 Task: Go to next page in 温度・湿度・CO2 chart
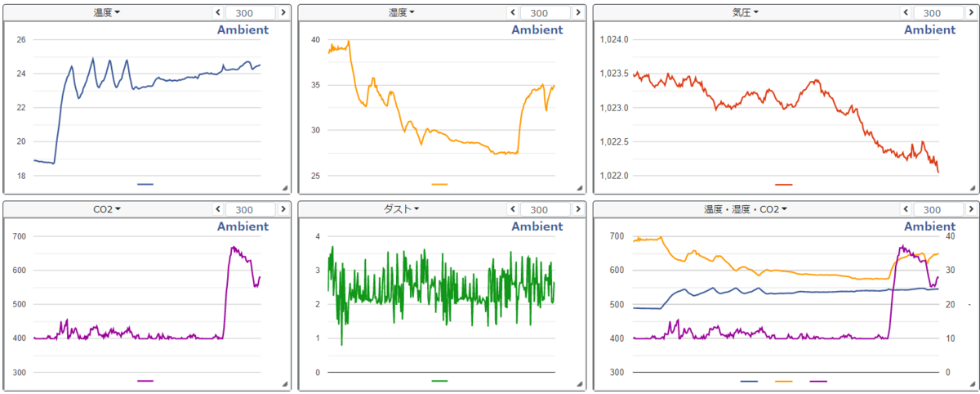971,209
